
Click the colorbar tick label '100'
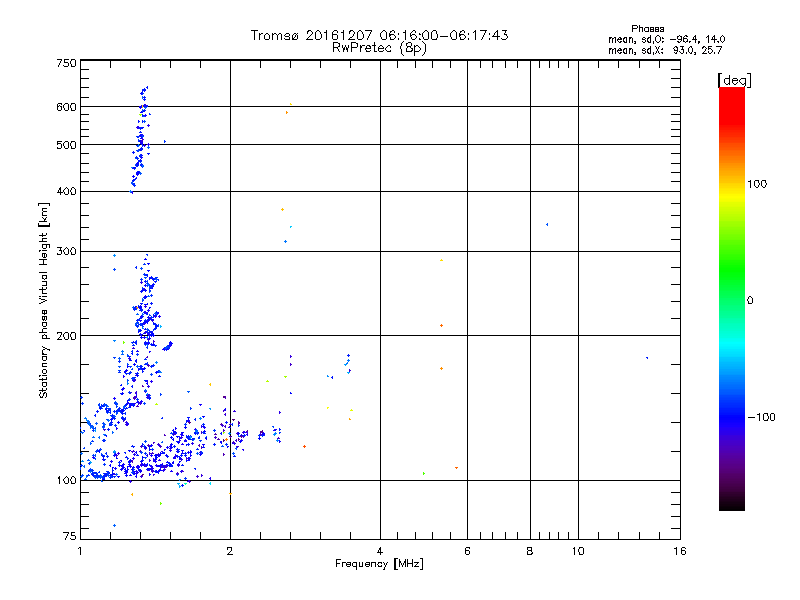click(757, 184)
